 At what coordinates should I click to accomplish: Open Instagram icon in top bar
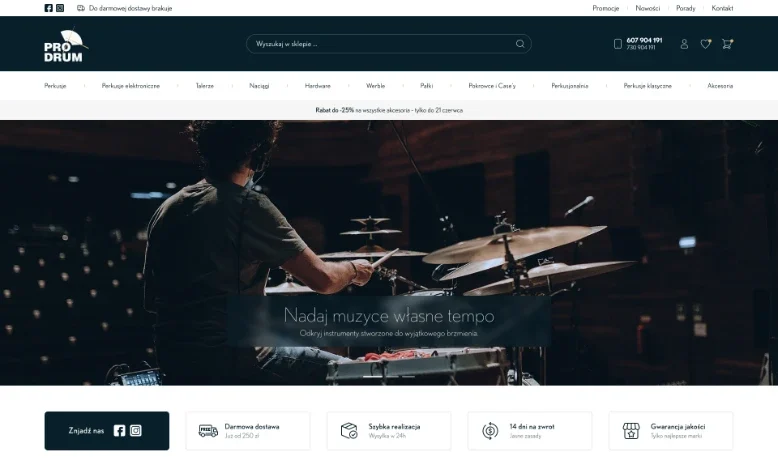[x=60, y=8]
